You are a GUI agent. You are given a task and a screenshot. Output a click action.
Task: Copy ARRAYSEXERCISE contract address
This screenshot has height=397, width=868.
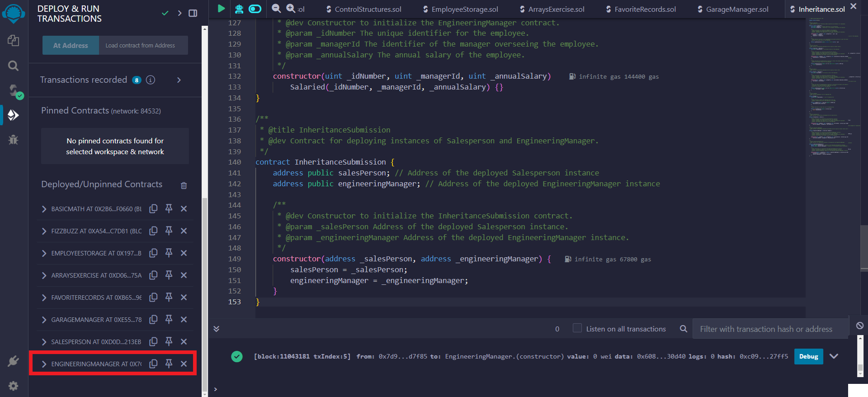point(153,275)
